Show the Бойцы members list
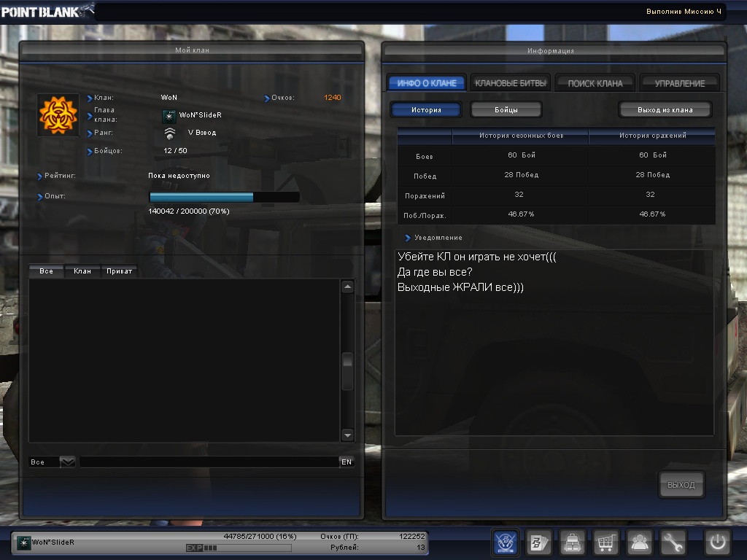Screen dimensions: 747x560 (506, 109)
